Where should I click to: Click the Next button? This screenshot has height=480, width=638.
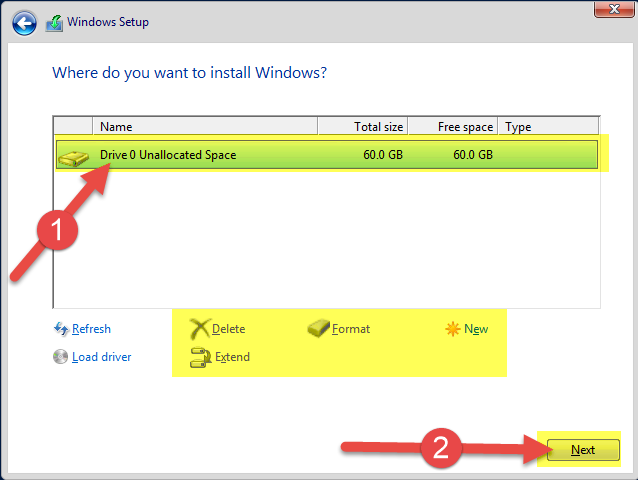[583, 450]
